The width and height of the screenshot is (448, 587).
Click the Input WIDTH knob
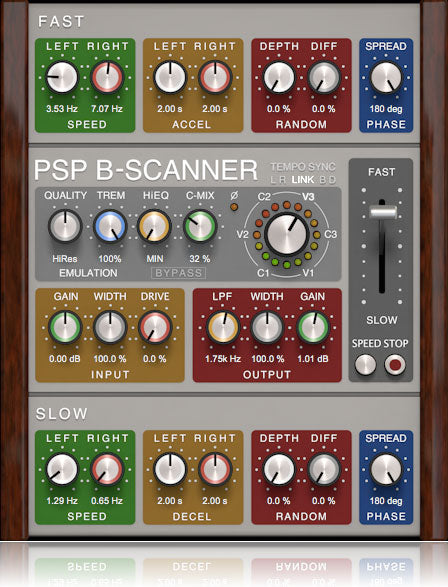110,327
